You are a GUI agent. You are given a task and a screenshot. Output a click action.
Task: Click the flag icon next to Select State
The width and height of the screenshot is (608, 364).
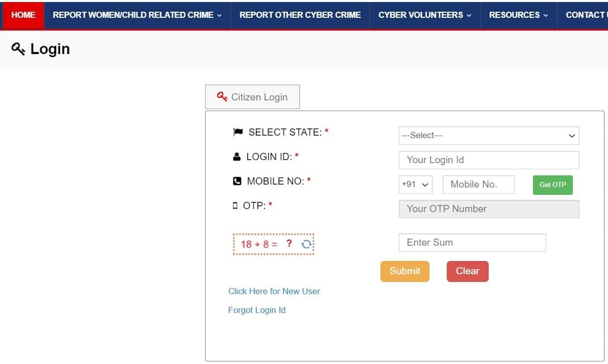238,132
